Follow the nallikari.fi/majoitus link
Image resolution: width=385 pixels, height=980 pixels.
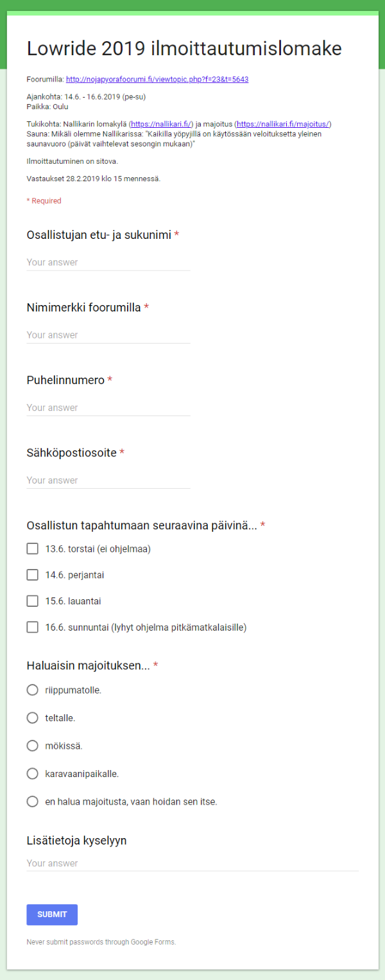pyautogui.click(x=284, y=123)
